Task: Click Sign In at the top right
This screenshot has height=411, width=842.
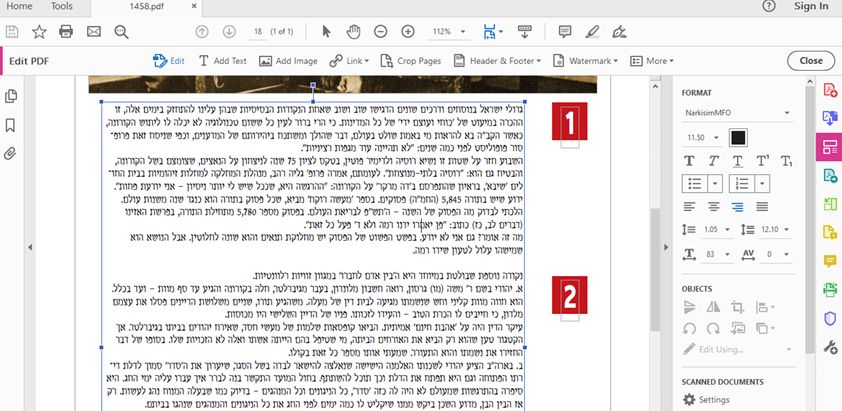Action: point(811,6)
